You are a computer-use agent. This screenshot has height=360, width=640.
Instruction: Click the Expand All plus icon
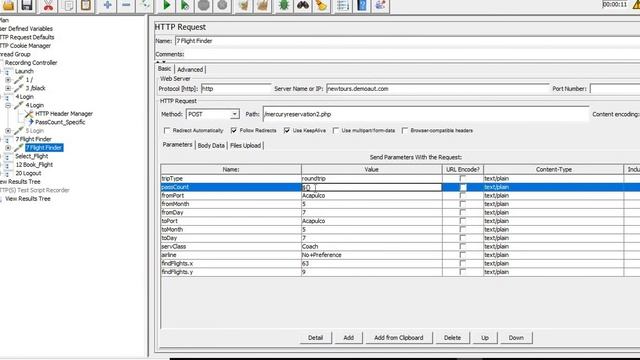[107, 5]
